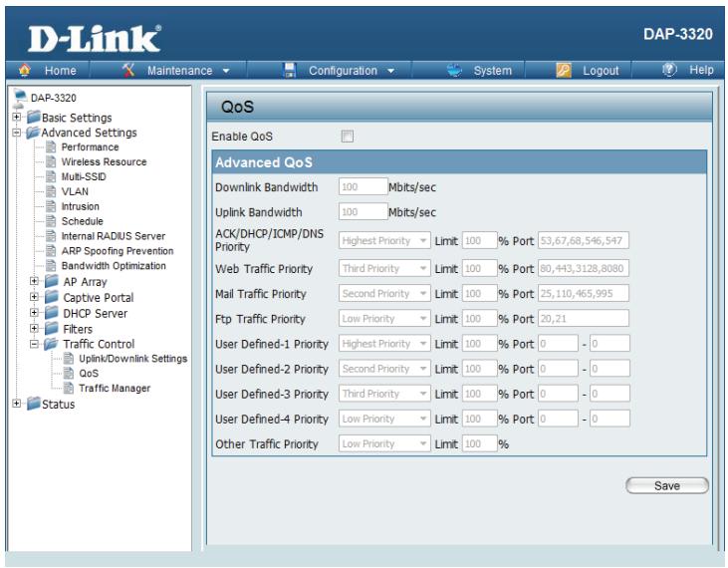This screenshot has width=728, height=568.
Task: Click the Advanced Settings open folder icon
Action: (34, 133)
